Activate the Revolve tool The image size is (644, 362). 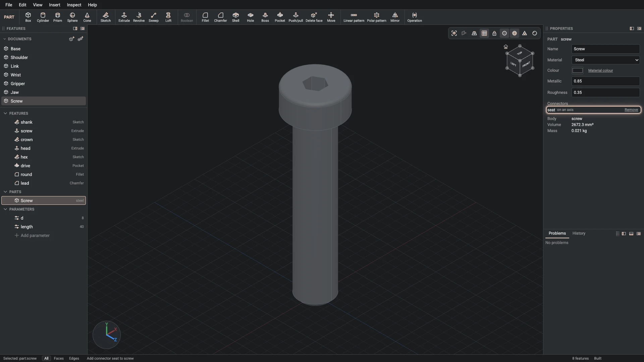[139, 17]
